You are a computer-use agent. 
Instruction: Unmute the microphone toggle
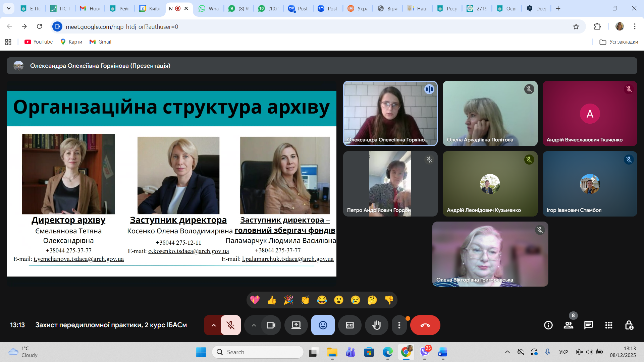(x=230, y=325)
